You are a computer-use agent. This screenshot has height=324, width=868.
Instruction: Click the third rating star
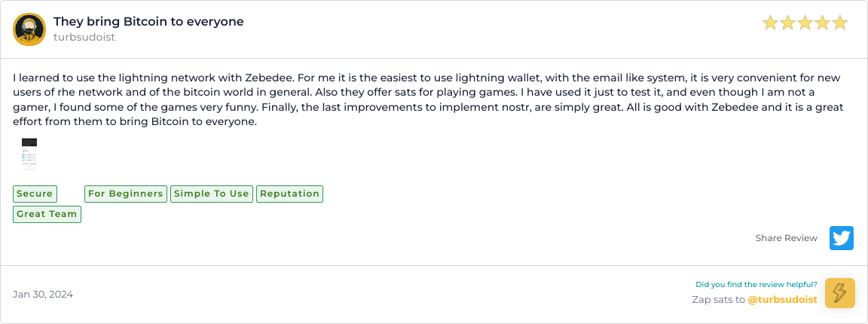point(805,23)
